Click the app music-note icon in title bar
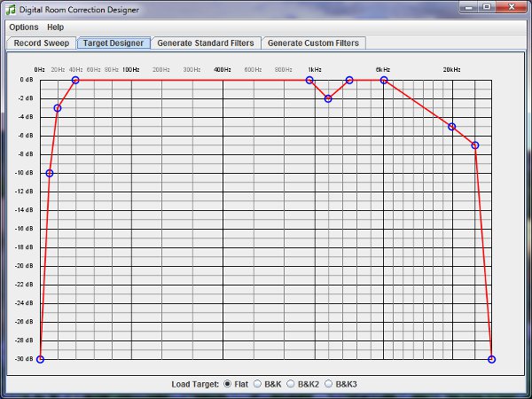This screenshot has width=532, height=399. tap(11, 7)
